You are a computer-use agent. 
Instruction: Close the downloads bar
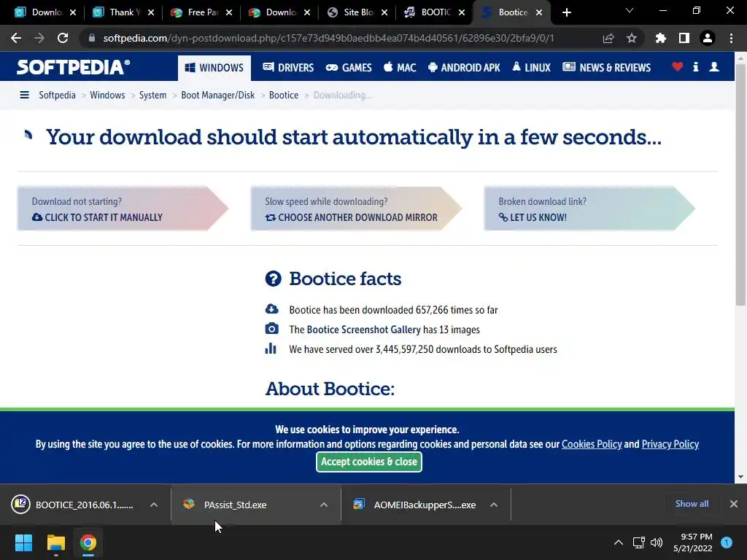(x=734, y=504)
